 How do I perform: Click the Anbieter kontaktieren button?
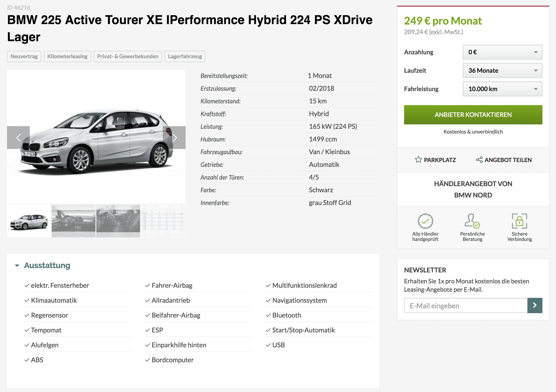473,115
